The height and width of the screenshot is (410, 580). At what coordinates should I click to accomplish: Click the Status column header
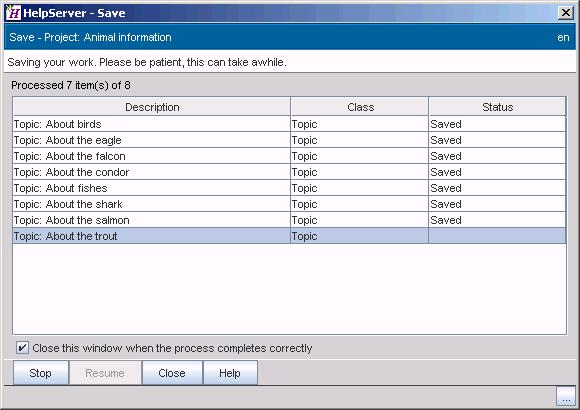pyautogui.click(x=498, y=107)
